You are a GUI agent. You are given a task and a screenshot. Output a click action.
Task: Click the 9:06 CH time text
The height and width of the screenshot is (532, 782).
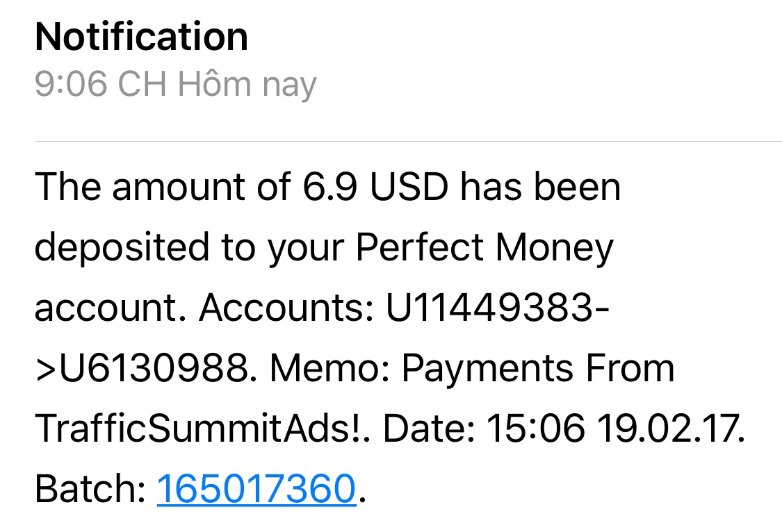pyautogui.click(x=101, y=85)
